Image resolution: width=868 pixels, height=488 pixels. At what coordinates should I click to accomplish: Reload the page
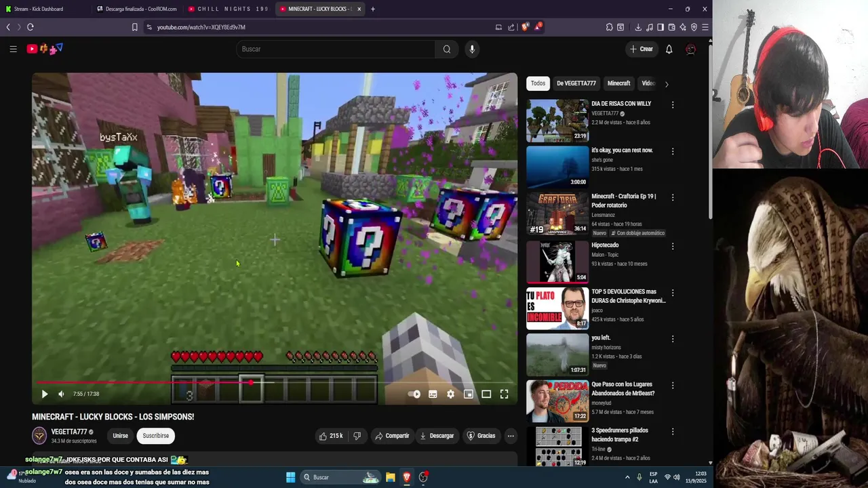tap(31, 27)
